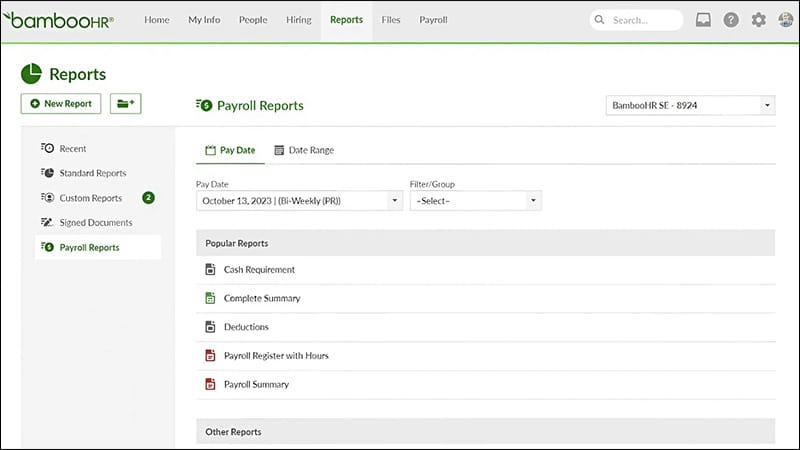Click the search magnifier icon
This screenshot has height=450, width=800.
coord(599,20)
